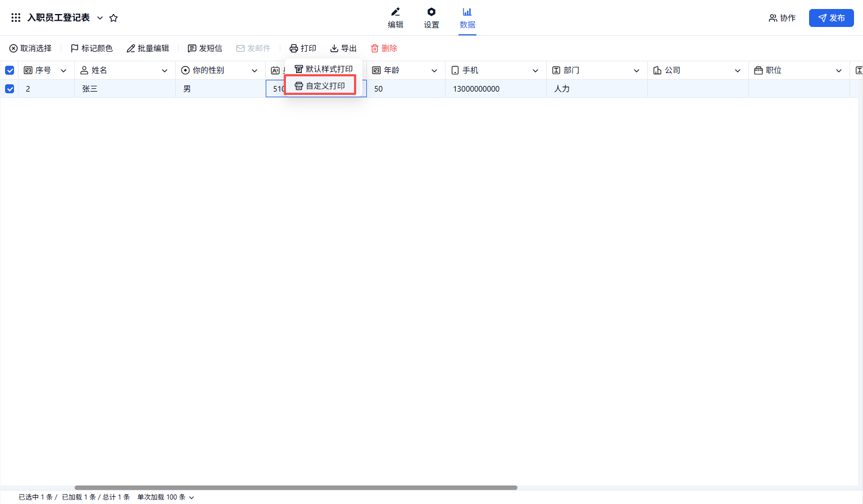Open the app grid launcher icon

tap(16, 18)
